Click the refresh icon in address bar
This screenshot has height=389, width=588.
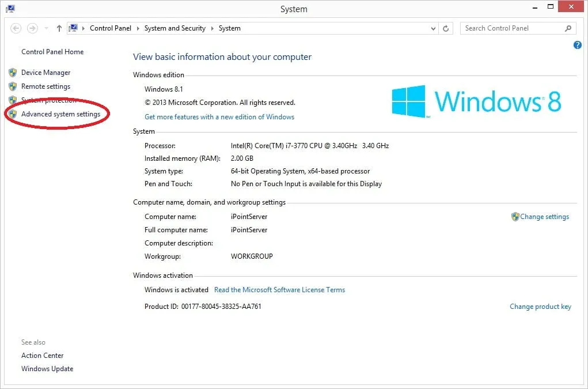[446, 28]
